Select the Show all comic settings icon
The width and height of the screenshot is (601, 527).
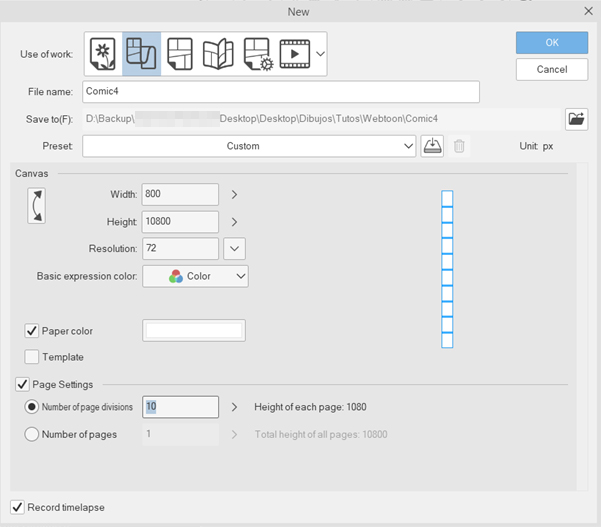tap(257, 54)
